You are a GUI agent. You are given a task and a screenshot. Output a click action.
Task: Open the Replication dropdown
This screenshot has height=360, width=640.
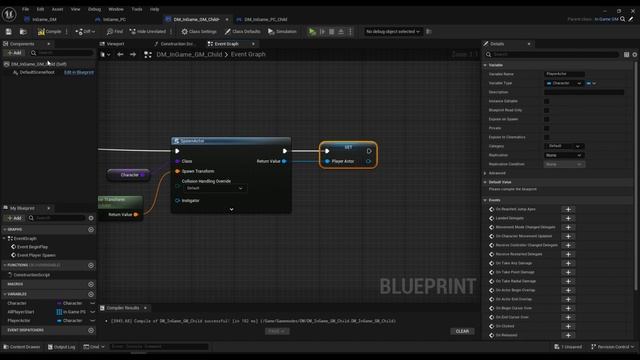pyautogui.click(x=564, y=155)
